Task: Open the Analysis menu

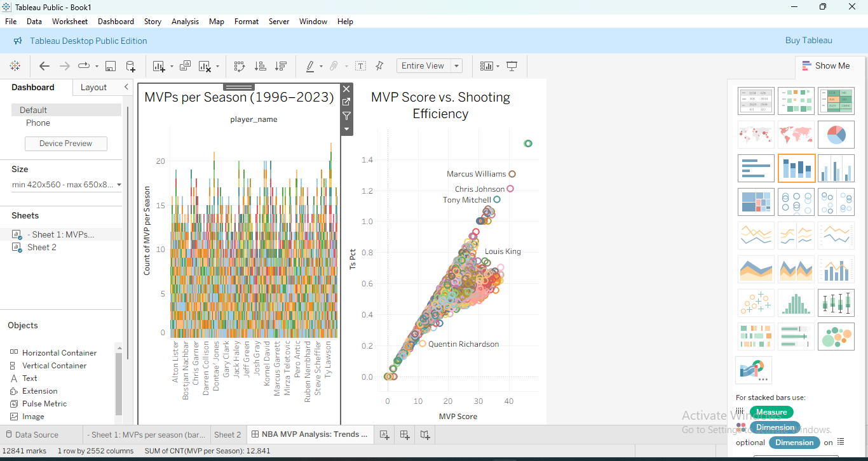Action: [x=185, y=22]
